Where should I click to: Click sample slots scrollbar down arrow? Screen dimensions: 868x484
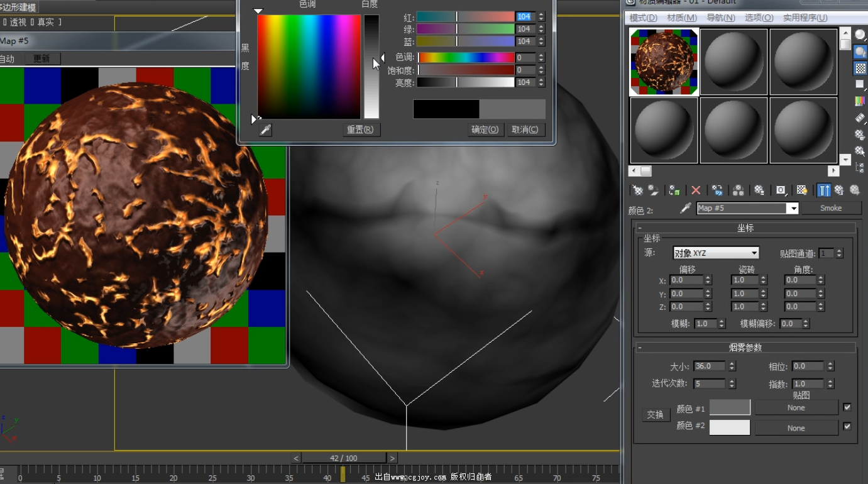845,160
